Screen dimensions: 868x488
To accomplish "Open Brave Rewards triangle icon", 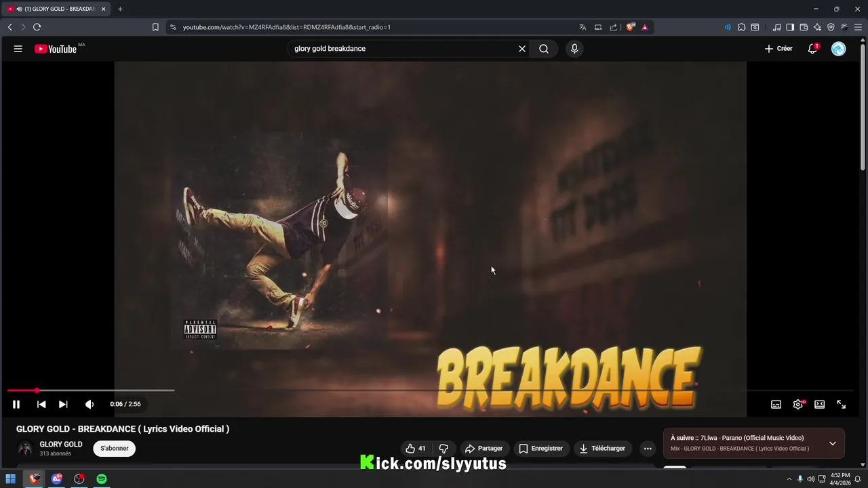I will coord(644,27).
